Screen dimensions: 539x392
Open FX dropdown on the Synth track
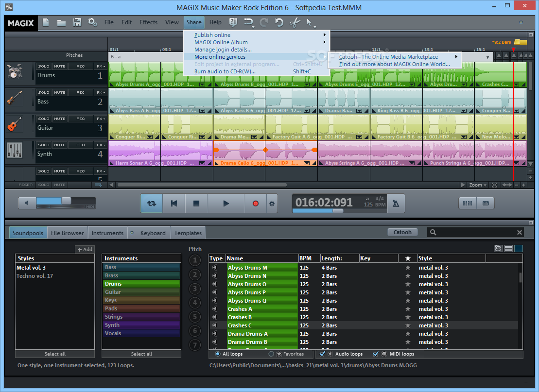tap(101, 145)
